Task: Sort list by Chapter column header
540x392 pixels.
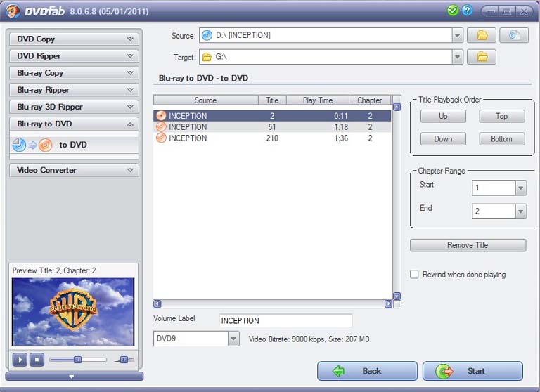Action: tap(370, 100)
